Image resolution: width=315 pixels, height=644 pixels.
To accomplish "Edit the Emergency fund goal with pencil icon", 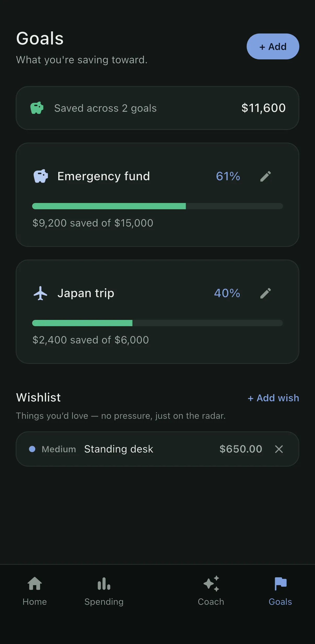I will pyautogui.click(x=266, y=176).
